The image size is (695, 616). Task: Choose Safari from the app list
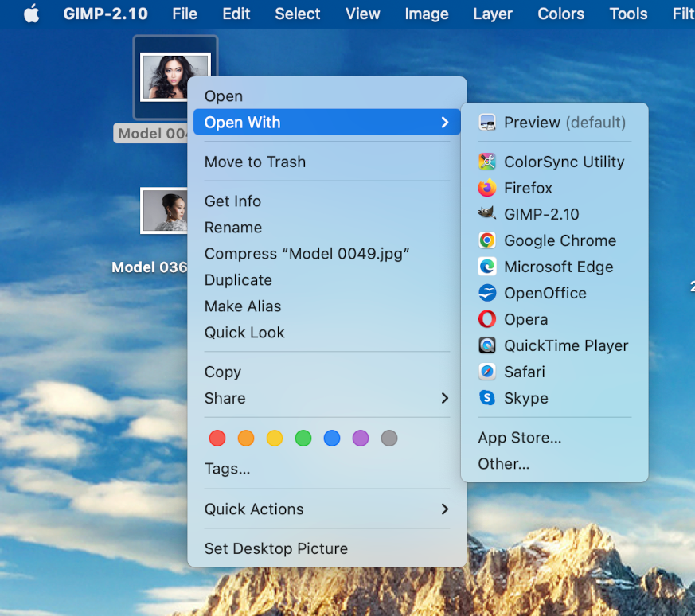click(x=525, y=371)
